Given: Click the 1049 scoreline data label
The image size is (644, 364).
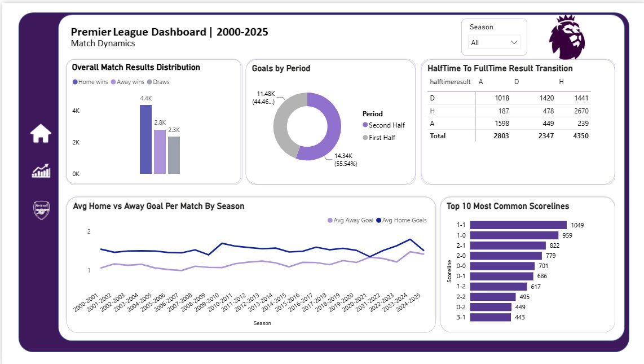Looking at the screenshot, I should pos(577,225).
